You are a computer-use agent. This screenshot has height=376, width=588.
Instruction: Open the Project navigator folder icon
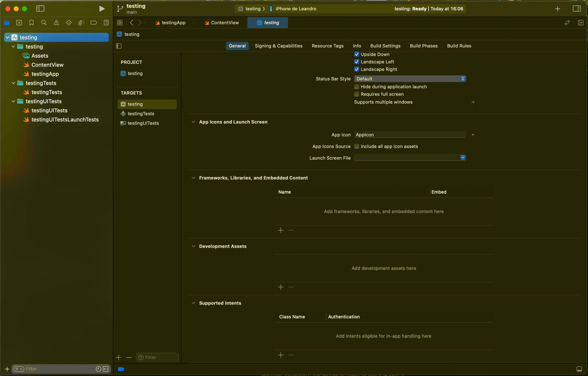(x=7, y=23)
